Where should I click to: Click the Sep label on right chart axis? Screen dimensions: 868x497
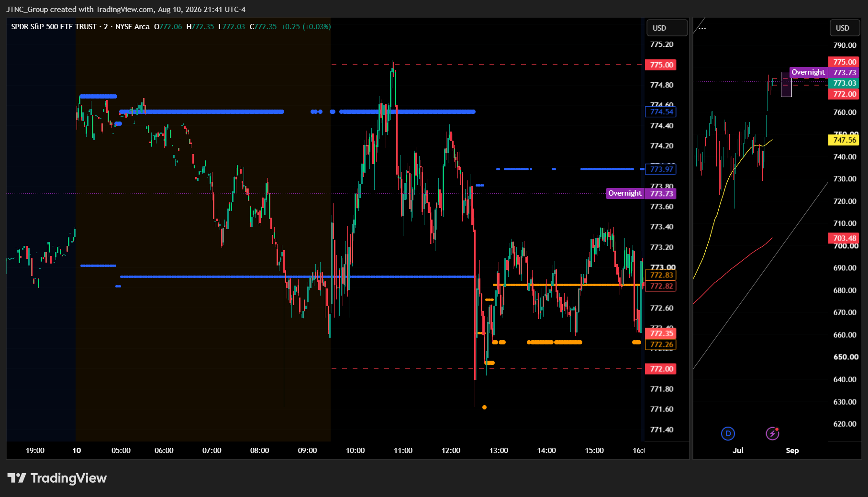click(792, 451)
